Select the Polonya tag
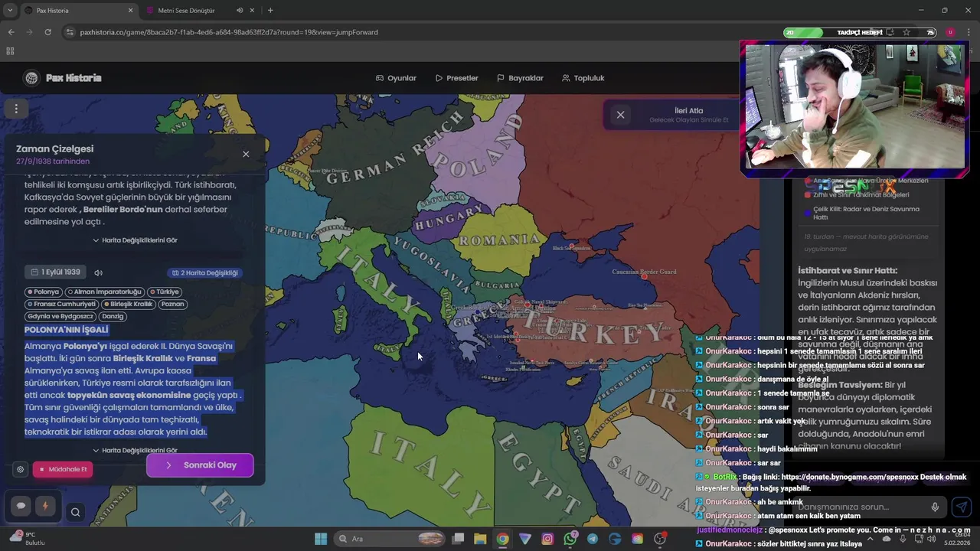This screenshot has width=980, height=551. 44,292
